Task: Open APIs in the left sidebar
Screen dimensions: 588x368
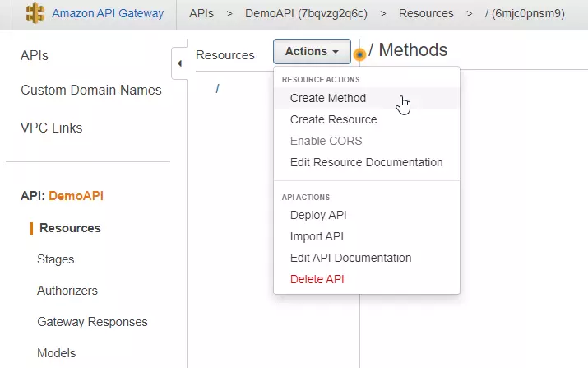Action: pos(35,56)
